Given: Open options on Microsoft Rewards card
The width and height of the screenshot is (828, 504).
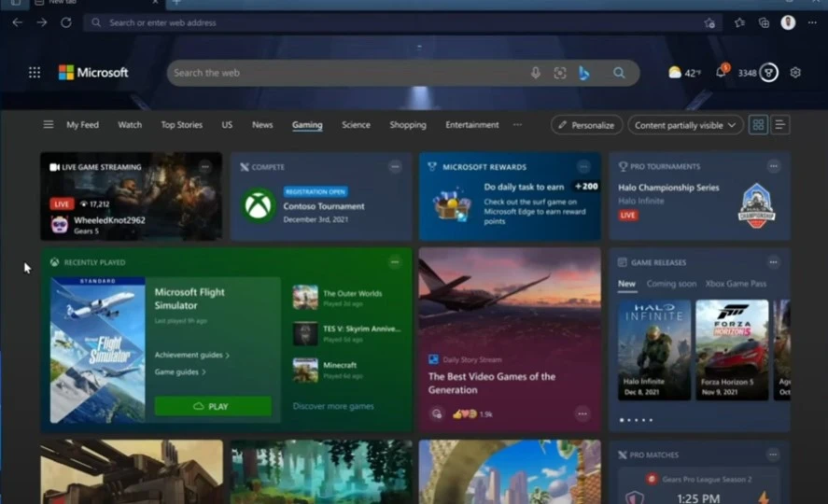Looking at the screenshot, I should [583, 167].
